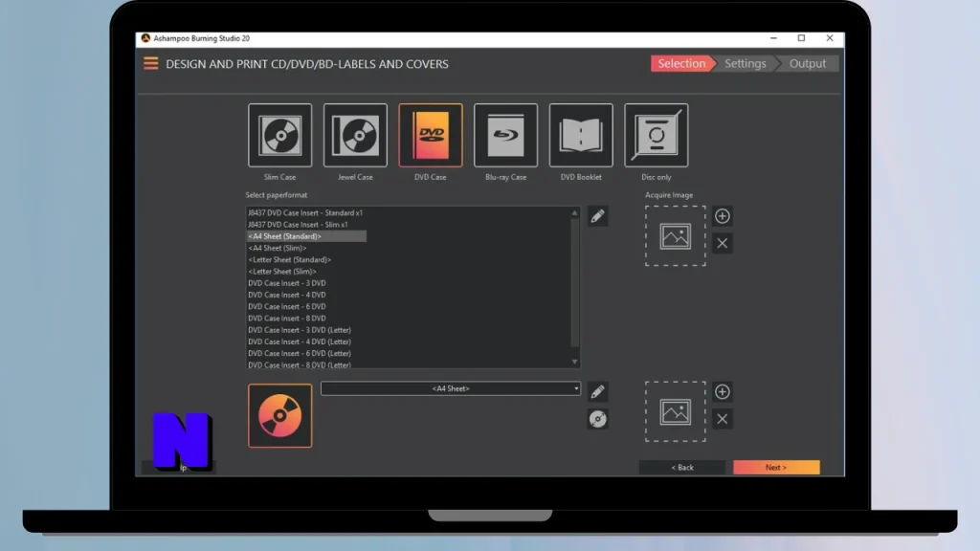Viewport: 980px width, 551px height.
Task: Select the DVD Booklet cover type
Action: pos(581,136)
